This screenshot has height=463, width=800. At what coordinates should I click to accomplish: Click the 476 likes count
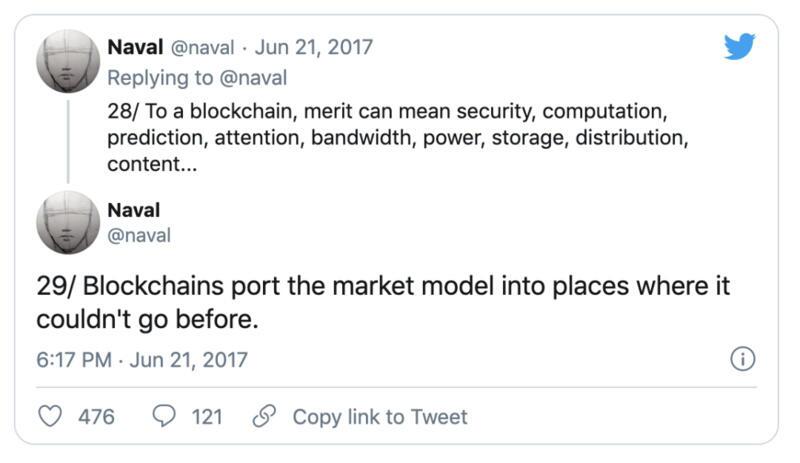96,416
